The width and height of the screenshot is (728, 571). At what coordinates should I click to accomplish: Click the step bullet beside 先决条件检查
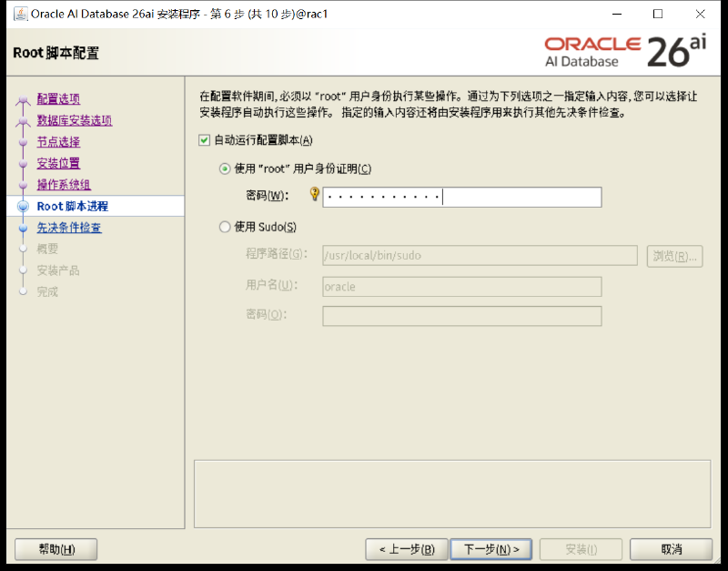point(24,228)
